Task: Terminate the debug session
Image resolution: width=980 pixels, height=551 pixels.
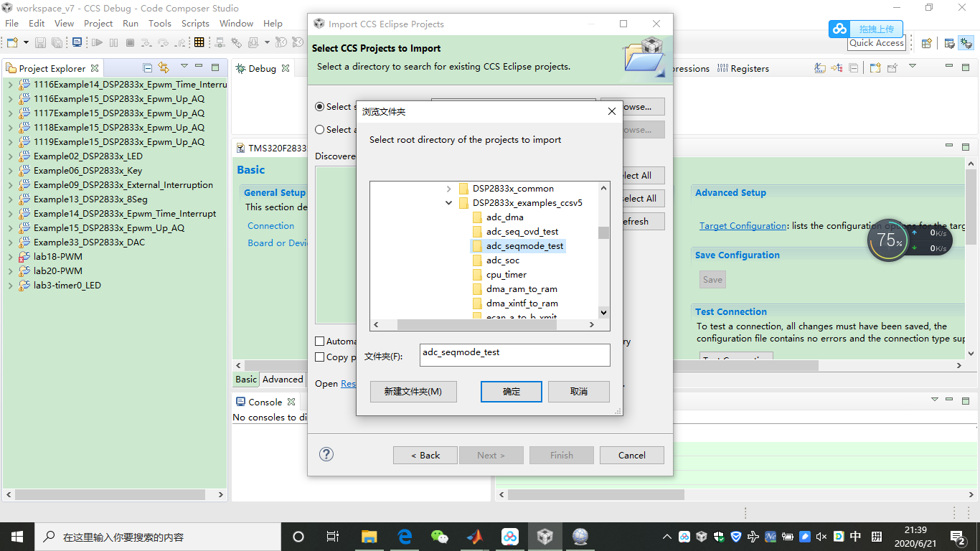Action: [x=131, y=42]
